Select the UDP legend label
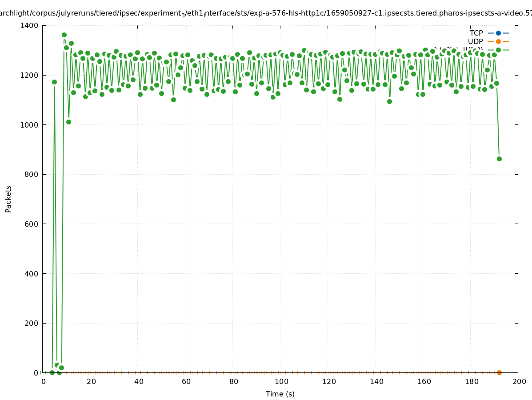 (475, 41)
